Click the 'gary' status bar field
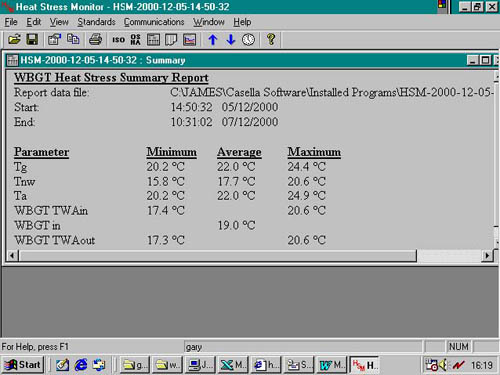 [x=303, y=347]
